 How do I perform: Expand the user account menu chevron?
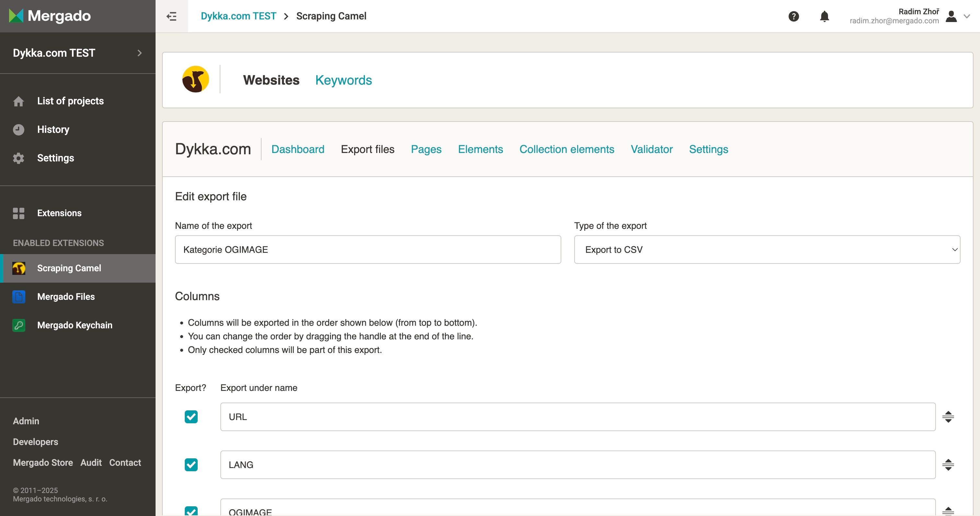point(967,16)
